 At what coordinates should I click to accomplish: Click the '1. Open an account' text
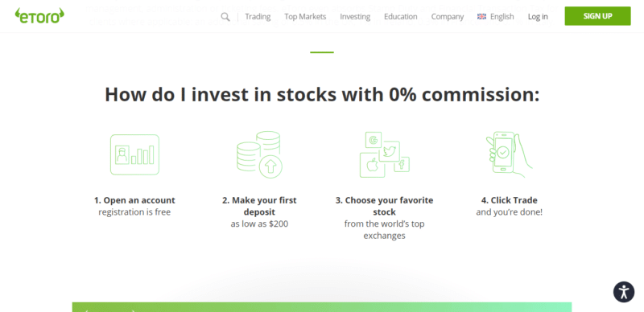134,200
